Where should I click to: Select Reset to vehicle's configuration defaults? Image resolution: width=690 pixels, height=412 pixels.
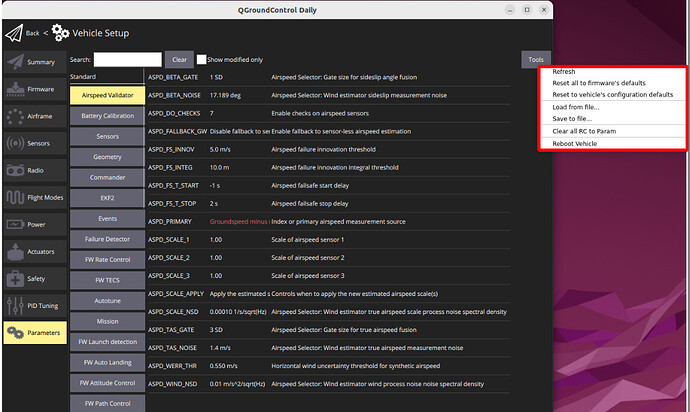613,94
